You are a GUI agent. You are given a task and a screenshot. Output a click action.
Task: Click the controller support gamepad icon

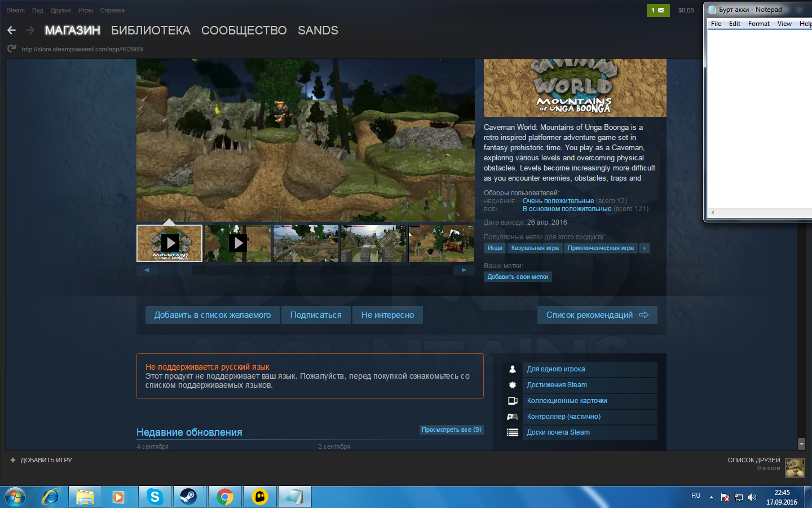click(x=513, y=417)
